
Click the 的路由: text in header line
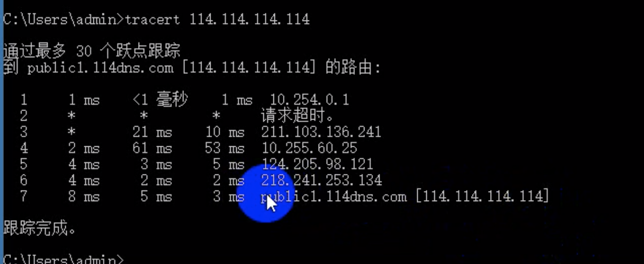click(x=353, y=67)
